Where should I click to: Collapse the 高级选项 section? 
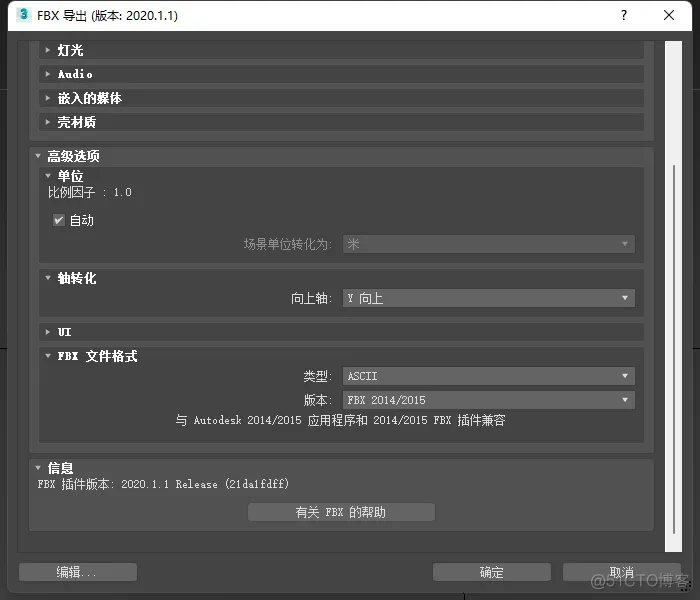(341, 156)
